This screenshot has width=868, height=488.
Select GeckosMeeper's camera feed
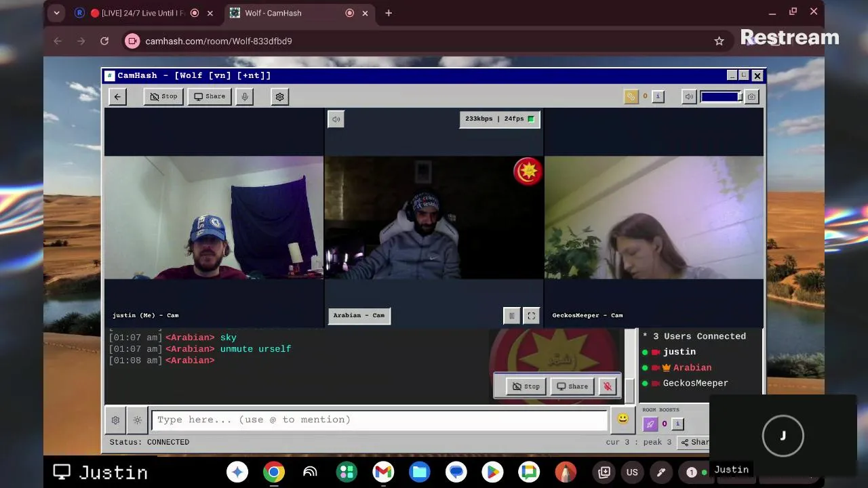(654, 218)
